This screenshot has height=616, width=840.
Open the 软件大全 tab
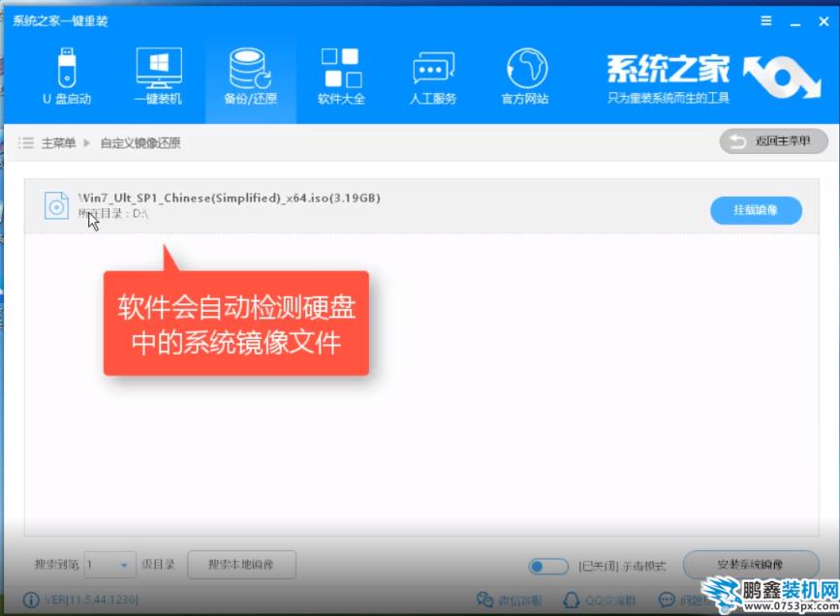point(341,77)
